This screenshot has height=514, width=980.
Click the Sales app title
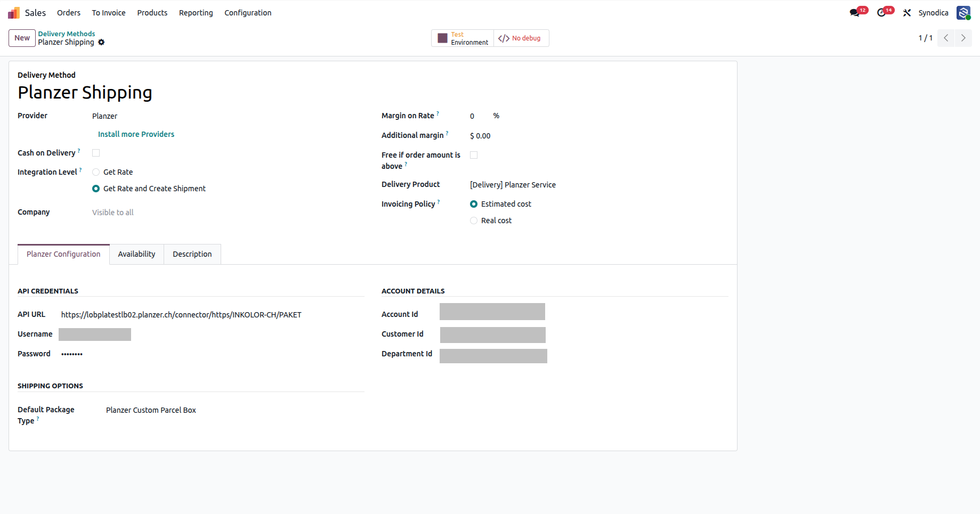(x=35, y=13)
